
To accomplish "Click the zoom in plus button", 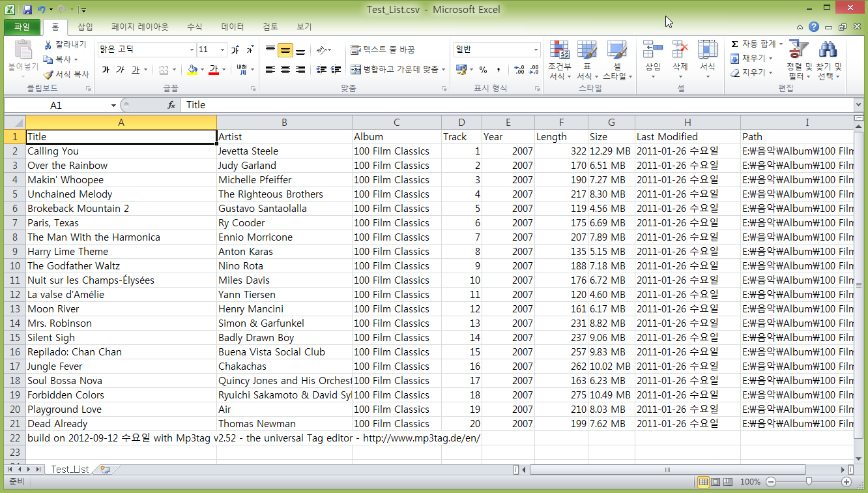I will tap(846, 482).
